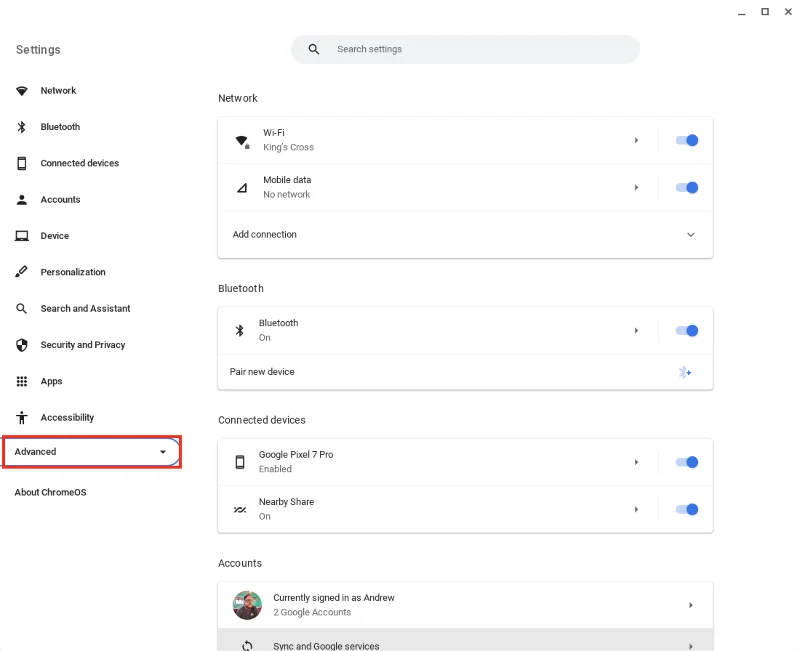Select the Accounts person icon
The image size is (800, 651).
click(22, 199)
